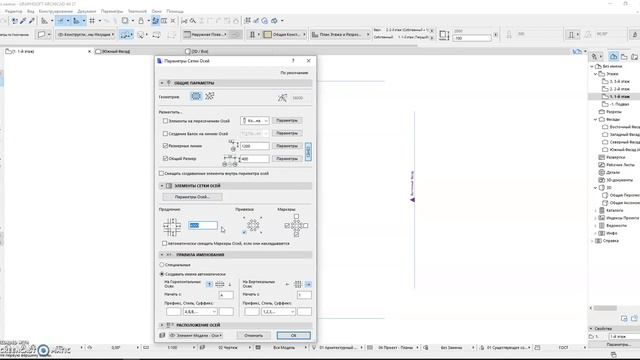Collapse Фасады folder in navigator
The height and width of the screenshot is (360, 640).
595,120
